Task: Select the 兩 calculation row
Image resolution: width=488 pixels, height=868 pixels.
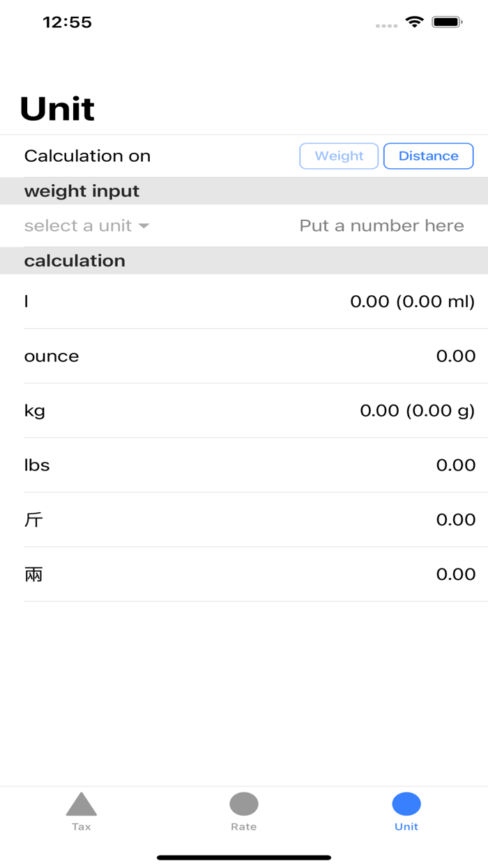Action: coord(244,574)
